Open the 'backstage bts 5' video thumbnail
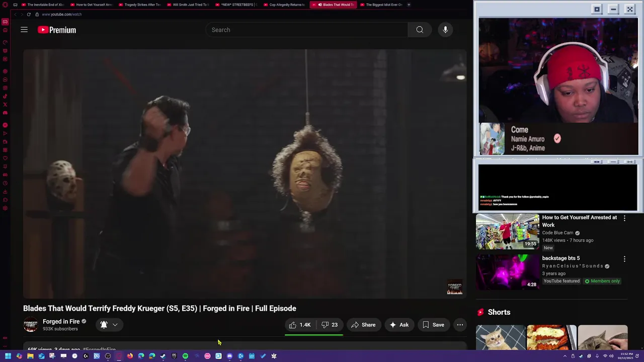The image size is (644, 362). tap(508, 272)
